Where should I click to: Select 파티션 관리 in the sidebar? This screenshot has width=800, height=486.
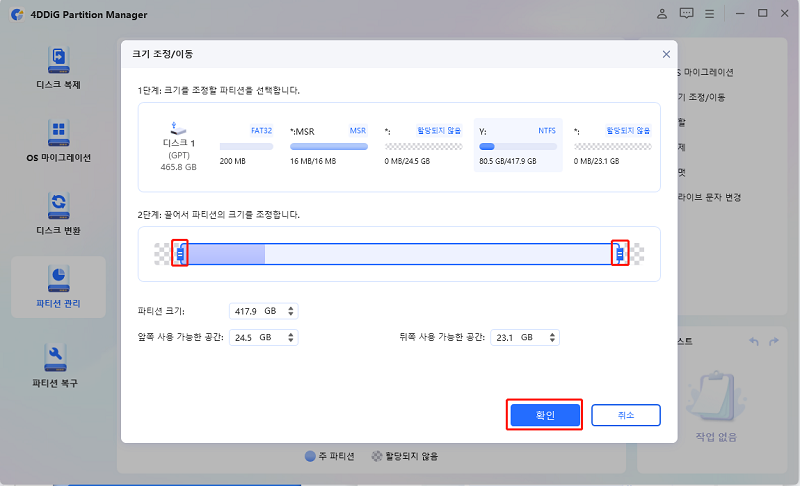[x=58, y=287]
